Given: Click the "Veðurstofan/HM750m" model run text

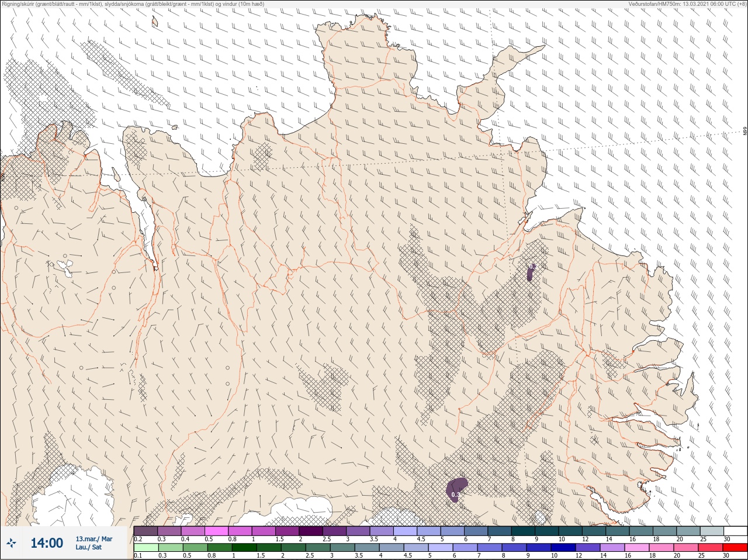Looking at the screenshot, I should click(687, 4).
